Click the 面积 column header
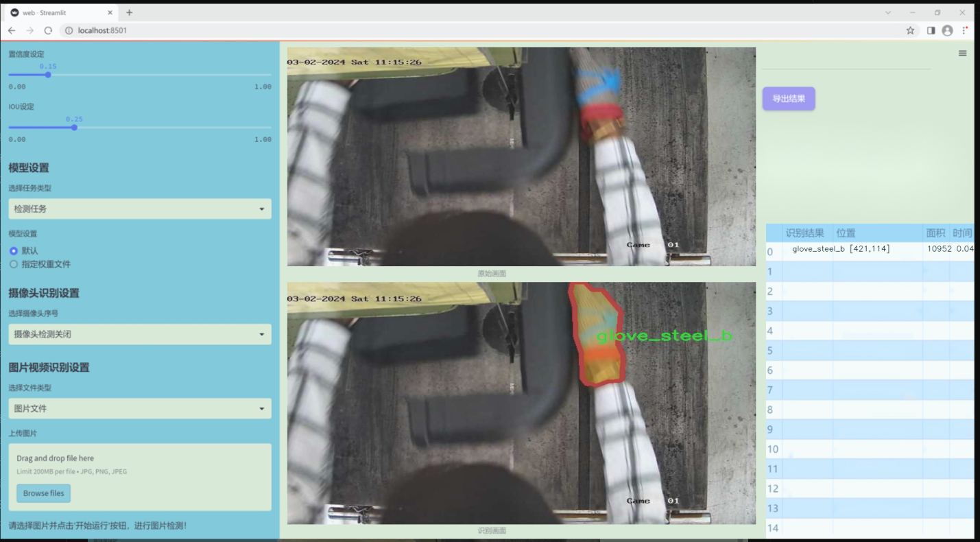The image size is (980, 542). click(x=936, y=233)
